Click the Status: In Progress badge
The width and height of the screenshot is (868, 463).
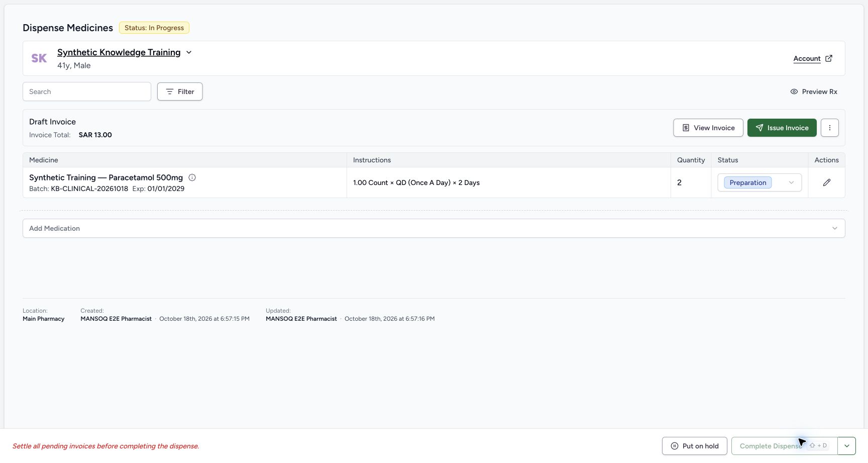click(x=154, y=28)
